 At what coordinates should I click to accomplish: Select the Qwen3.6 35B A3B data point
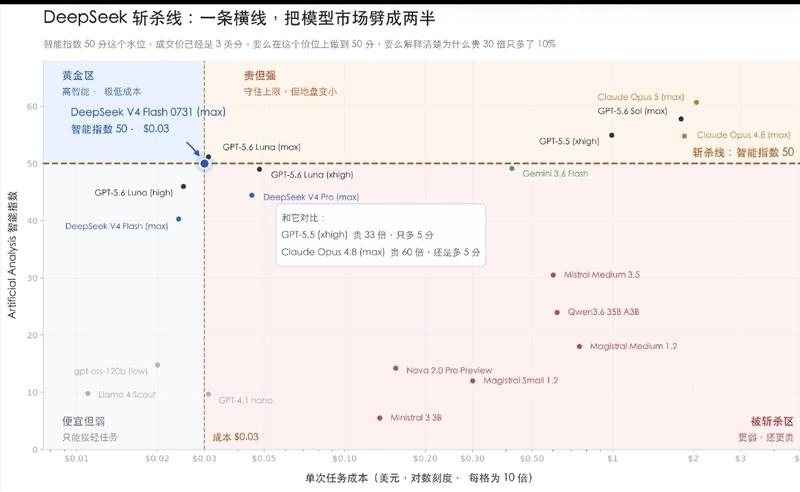click(557, 312)
